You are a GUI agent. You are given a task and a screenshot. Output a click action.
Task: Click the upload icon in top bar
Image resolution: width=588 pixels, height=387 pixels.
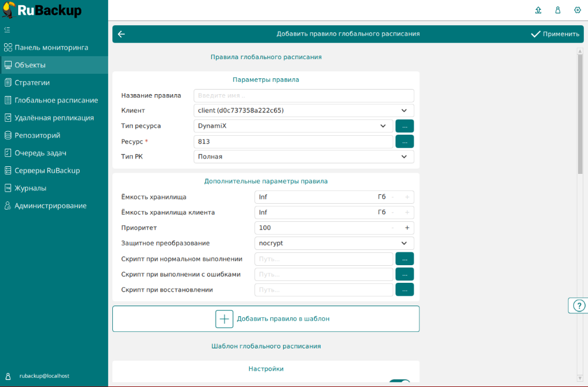pyautogui.click(x=538, y=10)
